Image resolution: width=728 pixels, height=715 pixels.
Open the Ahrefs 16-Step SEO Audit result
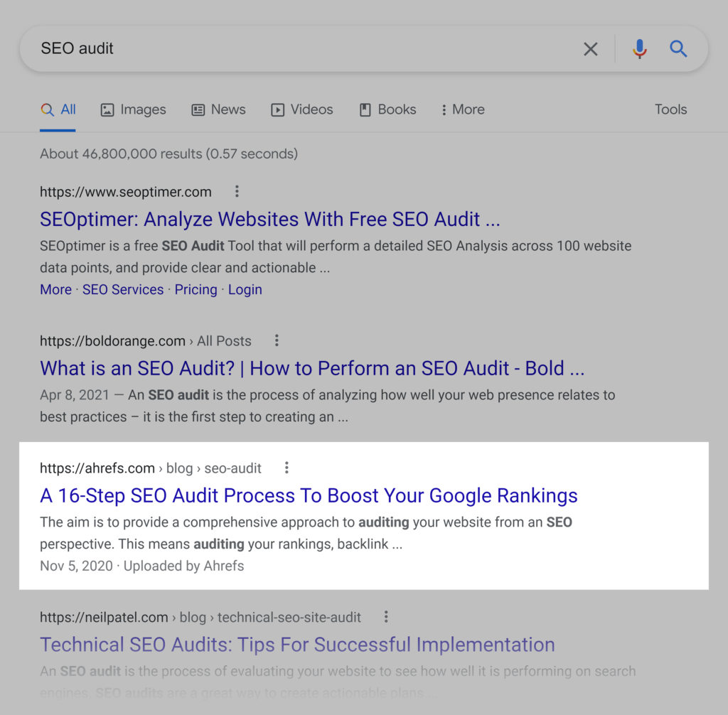308,495
